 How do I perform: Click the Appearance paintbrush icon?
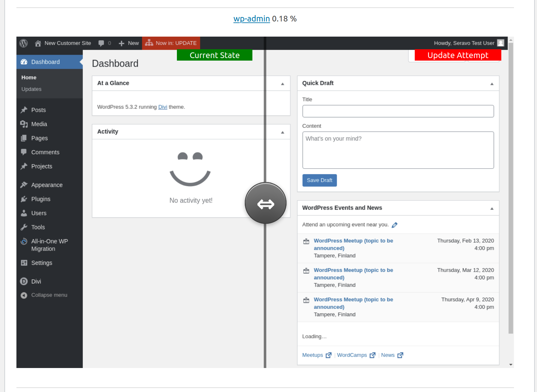(x=24, y=185)
